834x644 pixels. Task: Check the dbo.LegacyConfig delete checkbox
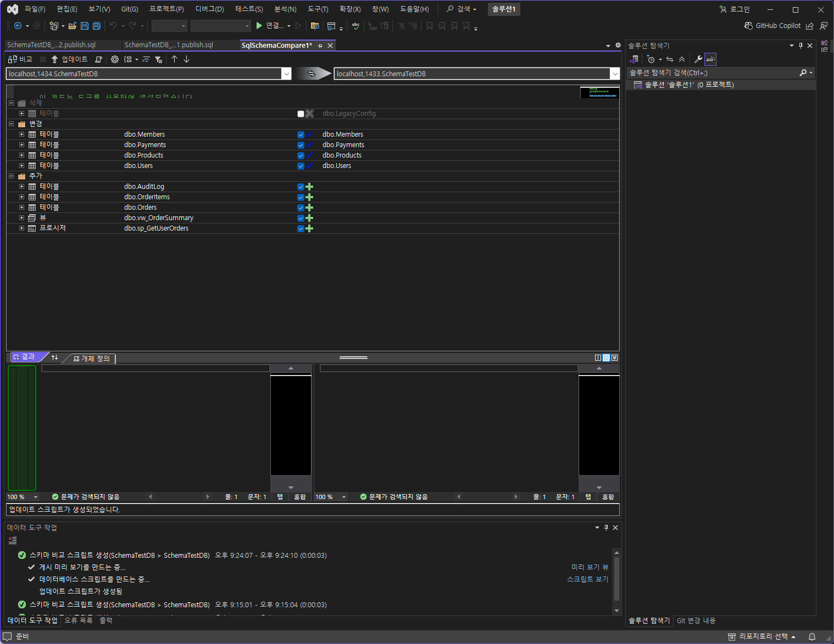tap(301, 114)
